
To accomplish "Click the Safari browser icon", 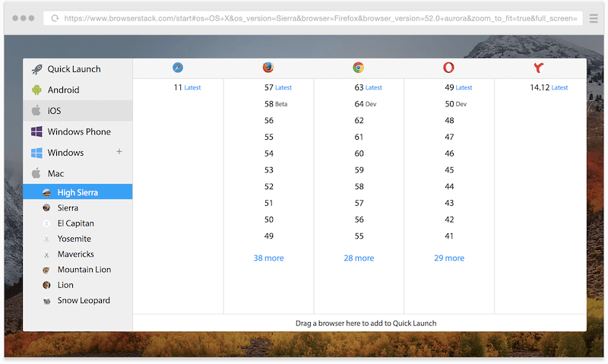I will tap(178, 68).
